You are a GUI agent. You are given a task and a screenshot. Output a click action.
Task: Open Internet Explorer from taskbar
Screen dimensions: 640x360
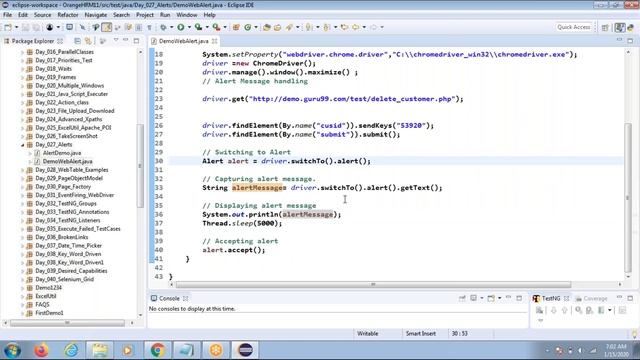71,350
